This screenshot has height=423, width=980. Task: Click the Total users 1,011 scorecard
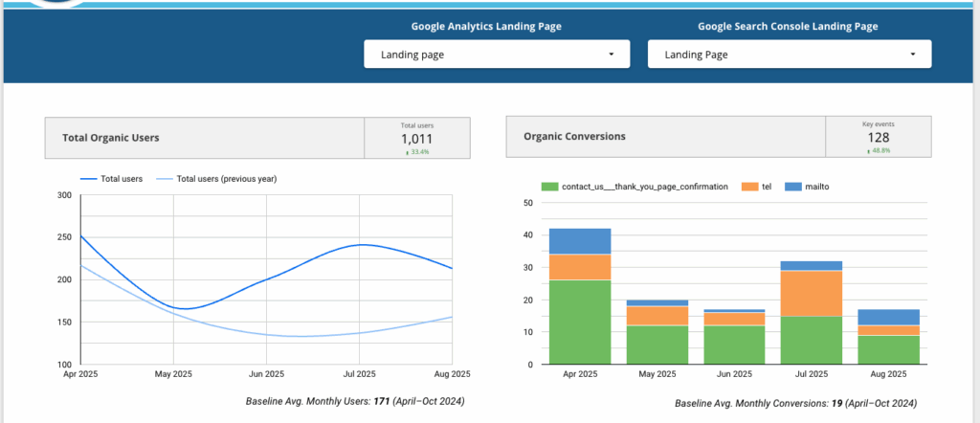coord(416,140)
